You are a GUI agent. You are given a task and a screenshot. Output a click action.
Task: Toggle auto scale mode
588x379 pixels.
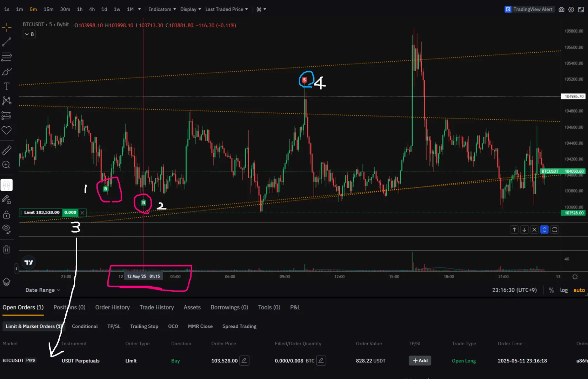click(579, 290)
